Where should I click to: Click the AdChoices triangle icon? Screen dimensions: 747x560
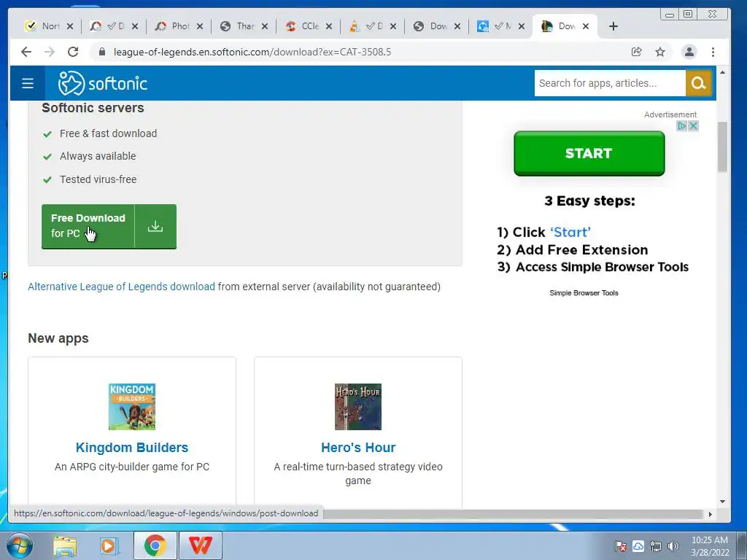coord(682,125)
